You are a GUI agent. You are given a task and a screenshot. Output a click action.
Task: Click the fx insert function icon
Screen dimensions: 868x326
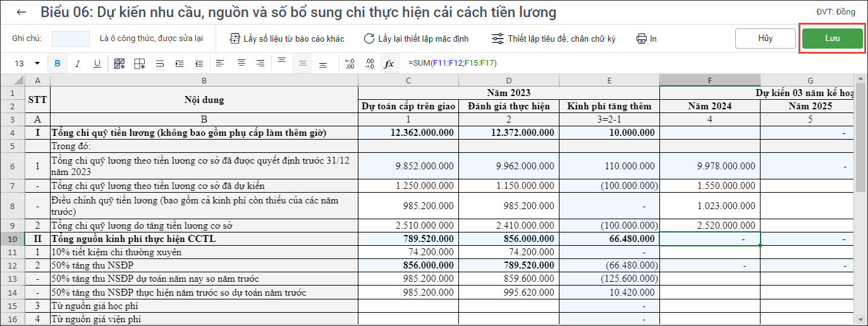click(x=389, y=63)
